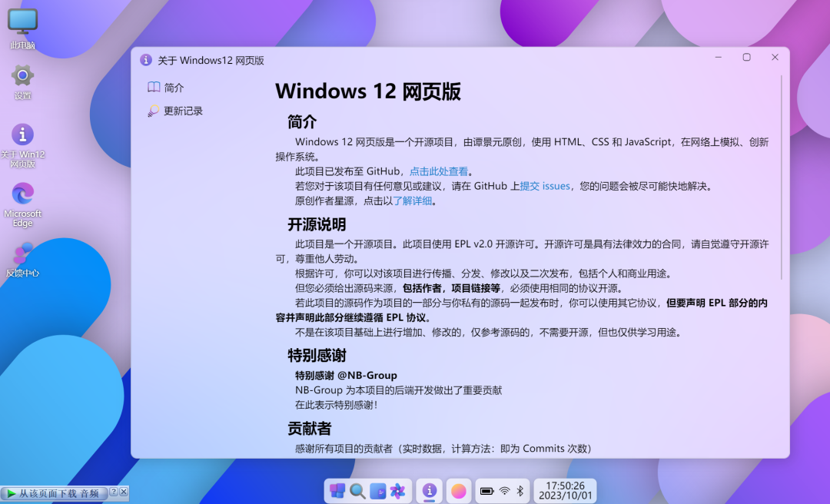Click the vertical scrollbar of the About window
Viewport: 830px width, 504px height.
click(782, 177)
